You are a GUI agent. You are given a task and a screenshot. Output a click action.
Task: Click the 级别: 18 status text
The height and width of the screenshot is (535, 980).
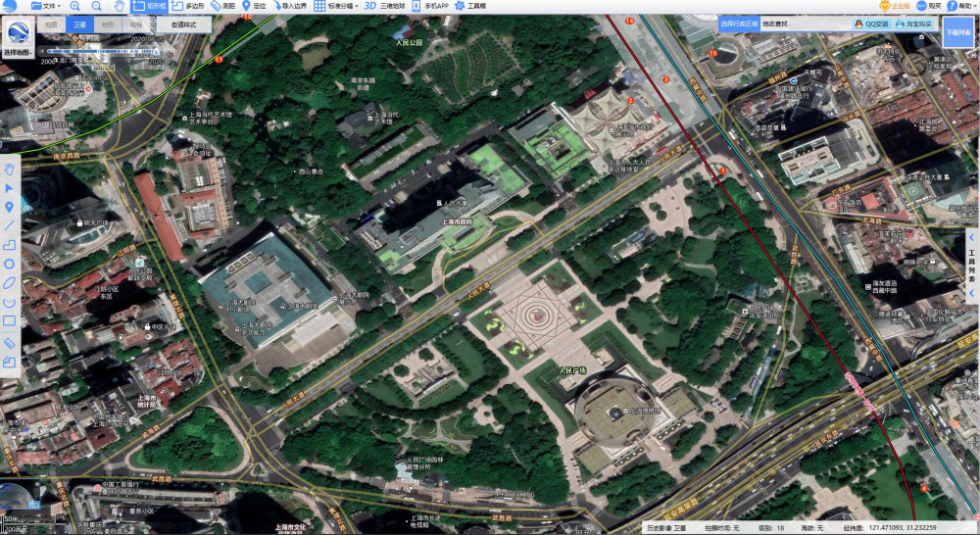pyautogui.click(x=770, y=528)
